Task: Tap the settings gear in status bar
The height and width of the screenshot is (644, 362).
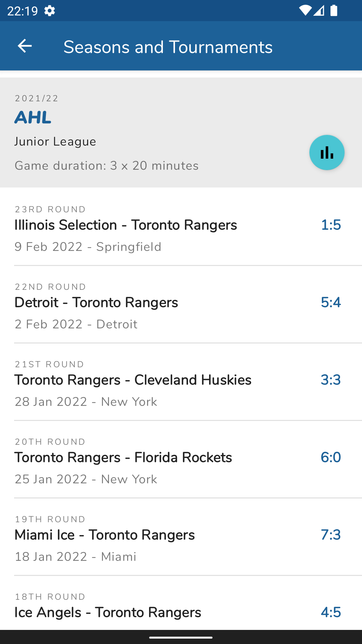Action: [50, 11]
